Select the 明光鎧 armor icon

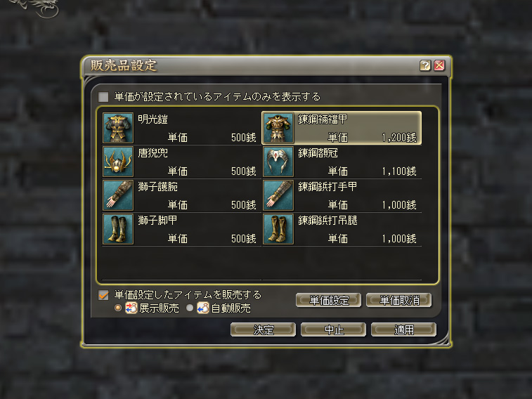[118, 128]
